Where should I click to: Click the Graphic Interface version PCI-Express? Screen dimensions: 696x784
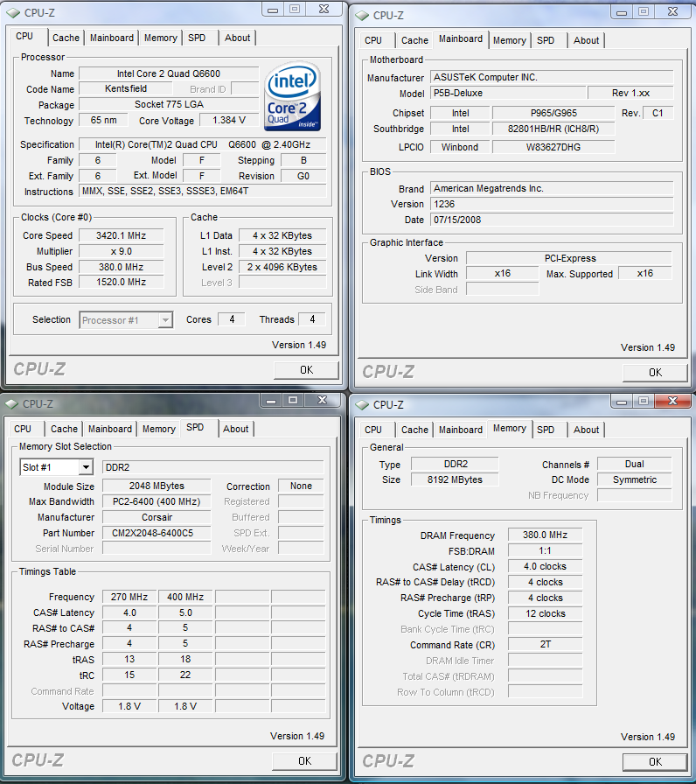(569, 258)
